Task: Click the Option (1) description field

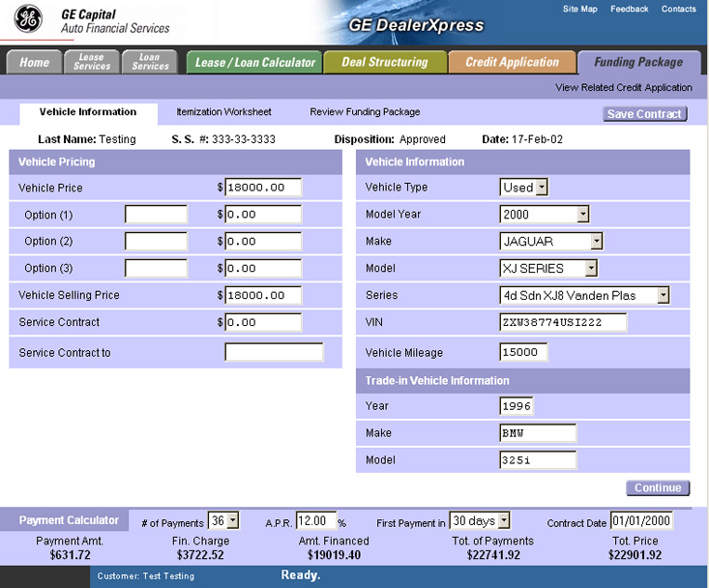Action: tap(156, 215)
